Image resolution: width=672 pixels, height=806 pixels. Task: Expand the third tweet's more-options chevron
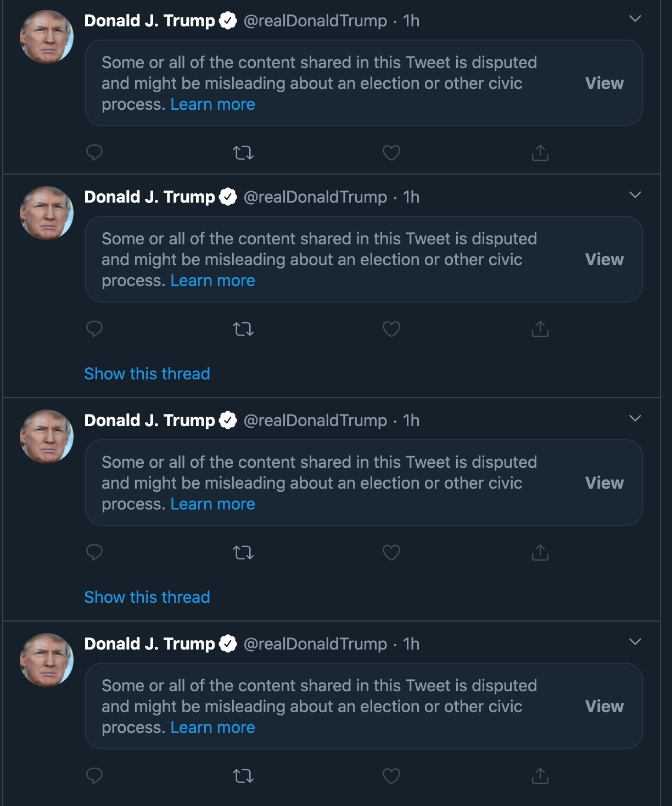point(635,419)
